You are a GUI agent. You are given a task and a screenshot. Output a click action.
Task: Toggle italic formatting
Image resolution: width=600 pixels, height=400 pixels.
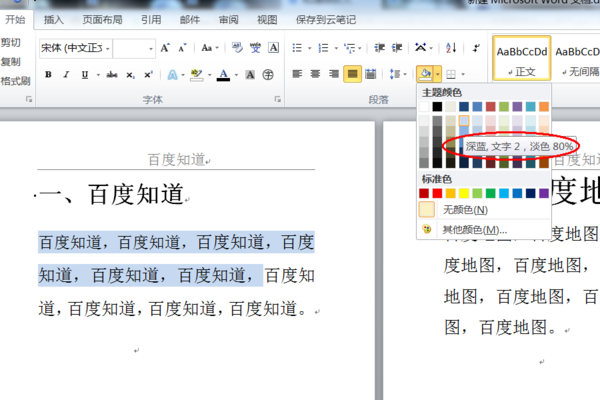click(x=65, y=74)
